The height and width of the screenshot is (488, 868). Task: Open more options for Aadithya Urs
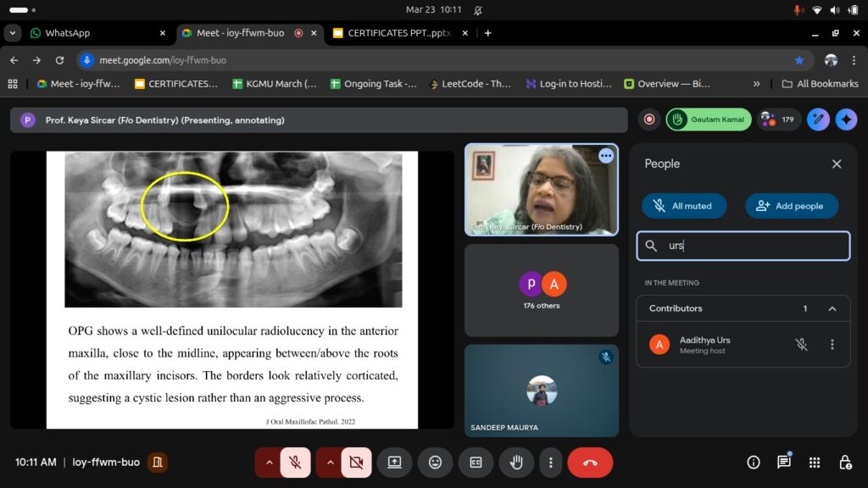tap(832, 345)
